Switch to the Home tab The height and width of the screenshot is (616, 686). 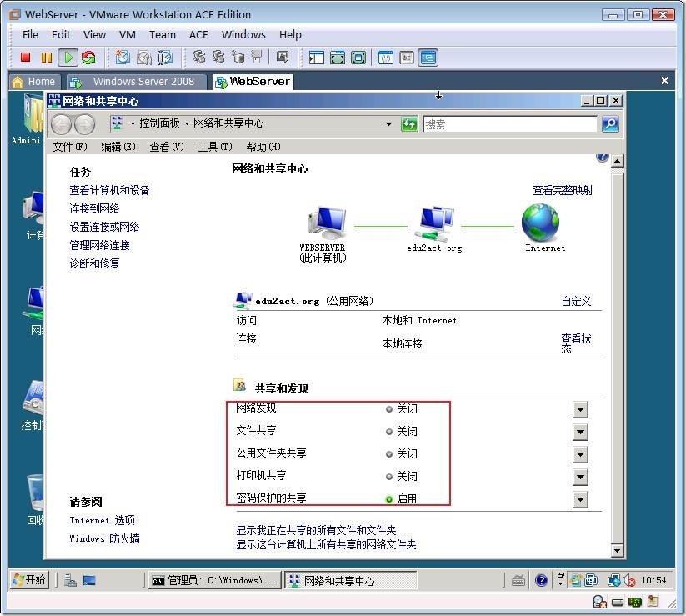coord(34,82)
